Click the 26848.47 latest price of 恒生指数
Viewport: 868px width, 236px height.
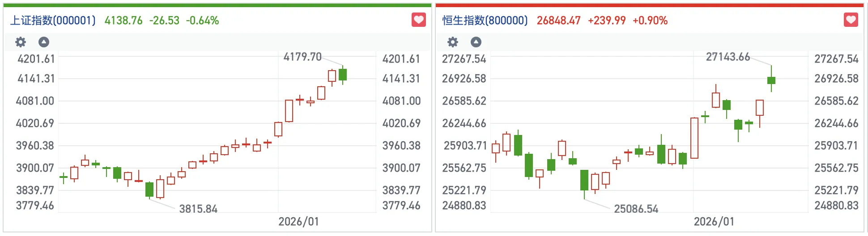click(x=558, y=21)
